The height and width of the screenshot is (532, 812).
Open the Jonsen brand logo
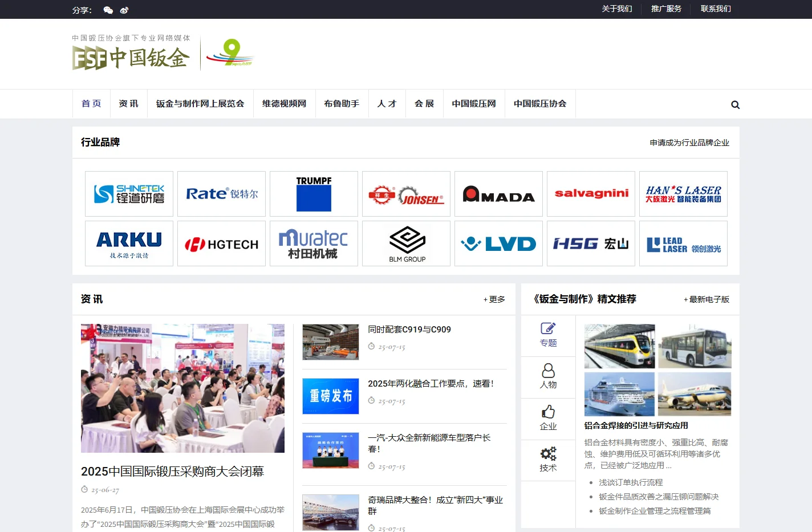point(406,194)
